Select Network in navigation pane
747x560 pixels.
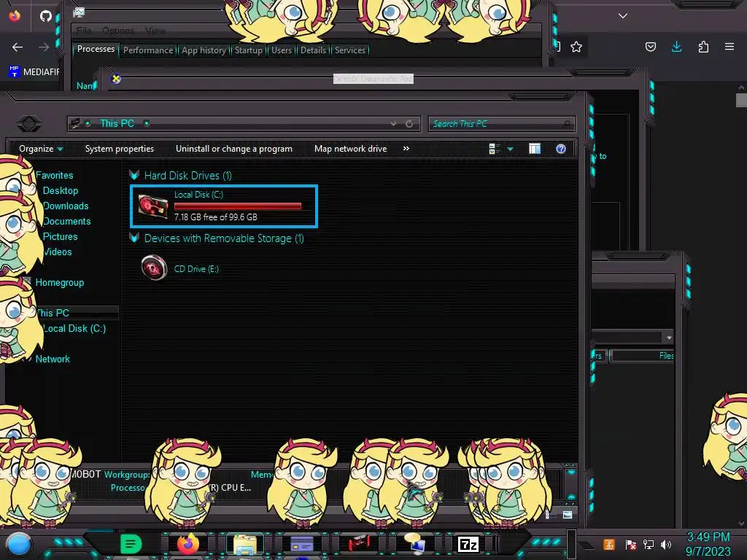[53, 359]
